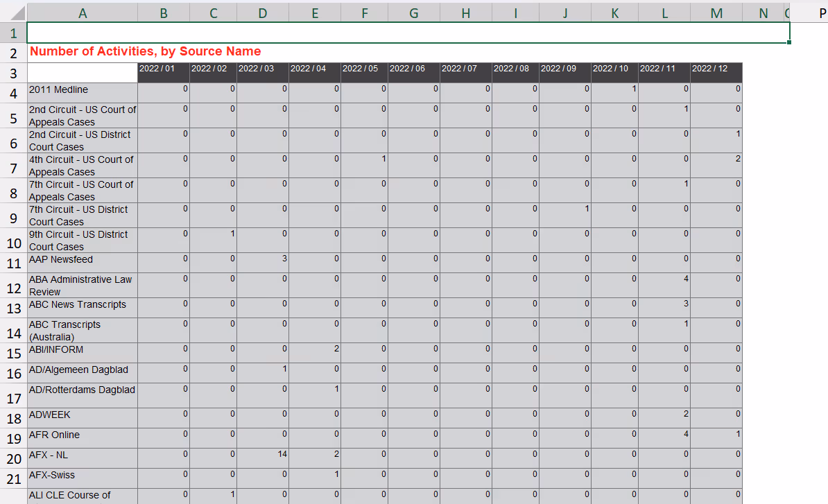The image size is (828, 504).
Task: Click '4th Circuit - US Court of Appeals Cases' cell
Action: click(83, 166)
